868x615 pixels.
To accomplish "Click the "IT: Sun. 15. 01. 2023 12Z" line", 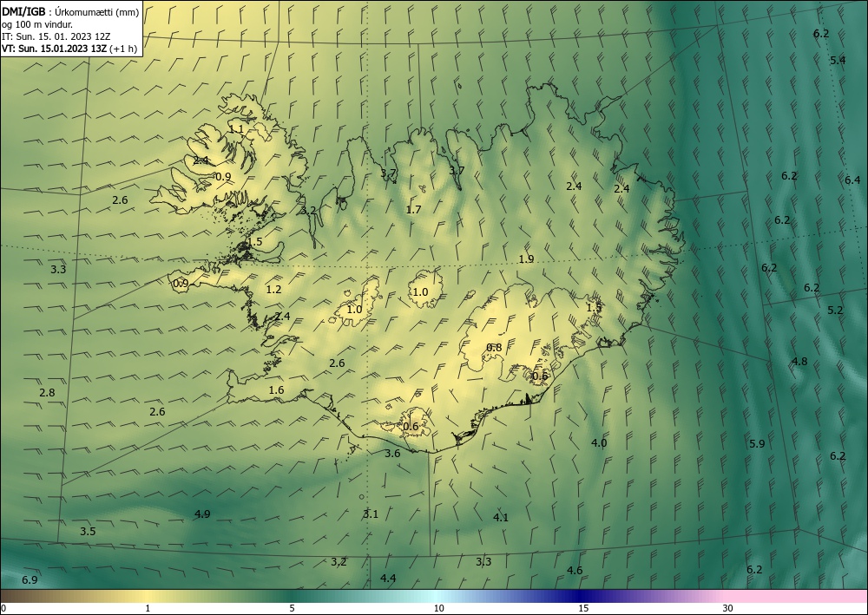I will (x=56, y=36).
